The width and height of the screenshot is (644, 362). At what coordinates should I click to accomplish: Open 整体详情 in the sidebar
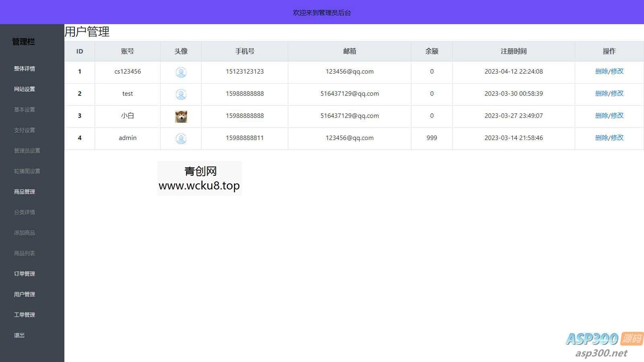pyautogui.click(x=24, y=68)
